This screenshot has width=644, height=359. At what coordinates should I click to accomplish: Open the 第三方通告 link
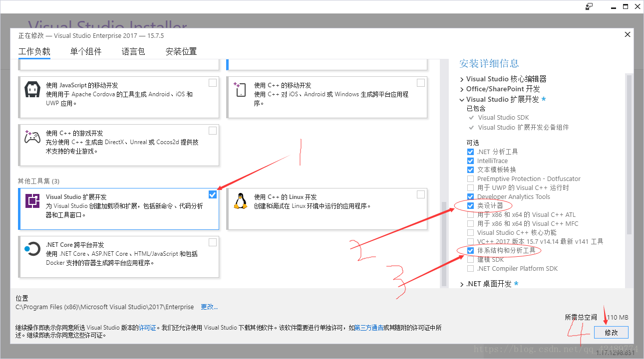pos(369,328)
